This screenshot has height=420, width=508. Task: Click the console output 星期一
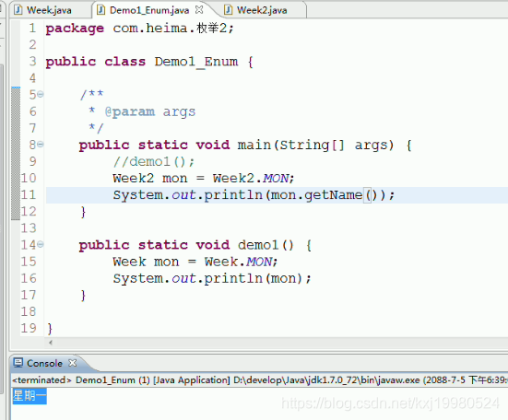(x=30, y=396)
